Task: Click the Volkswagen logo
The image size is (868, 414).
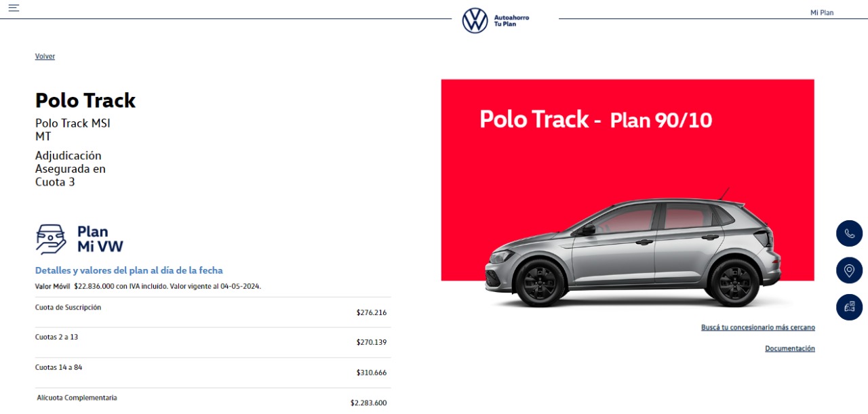Action: pyautogui.click(x=475, y=20)
